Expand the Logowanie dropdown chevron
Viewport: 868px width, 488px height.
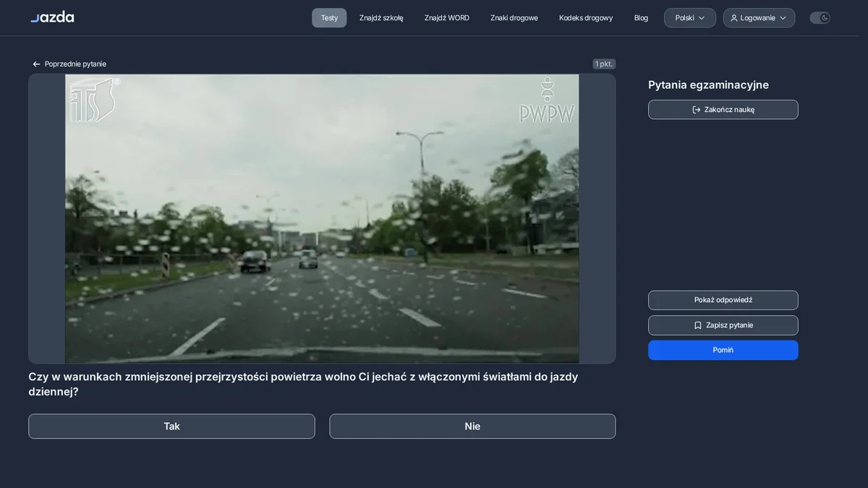[x=783, y=18]
